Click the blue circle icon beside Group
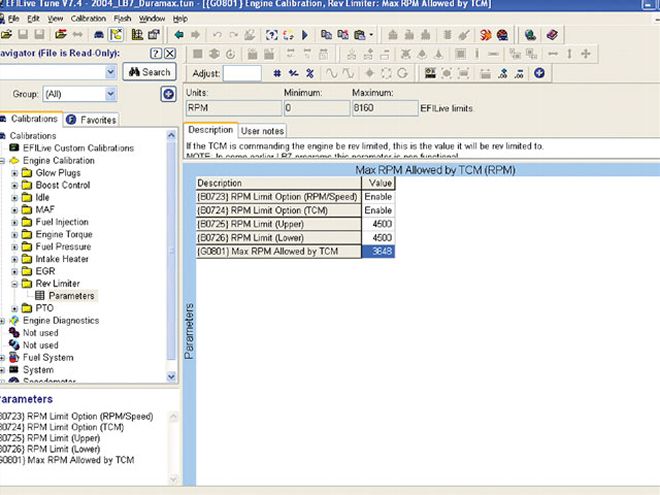Viewport: 660px width, 495px height. 168,94
